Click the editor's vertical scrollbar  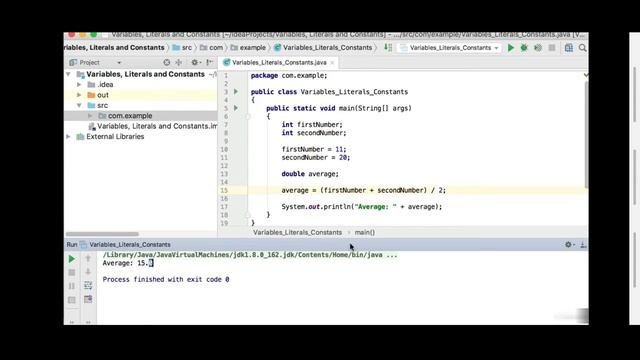(586, 135)
